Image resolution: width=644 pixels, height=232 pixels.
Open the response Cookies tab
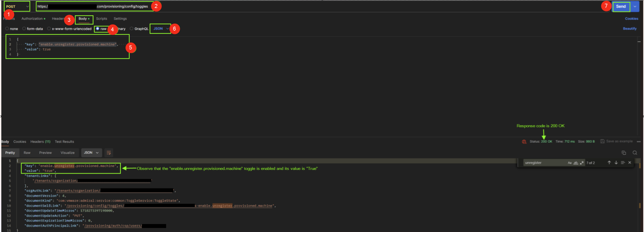click(x=20, y=142)
